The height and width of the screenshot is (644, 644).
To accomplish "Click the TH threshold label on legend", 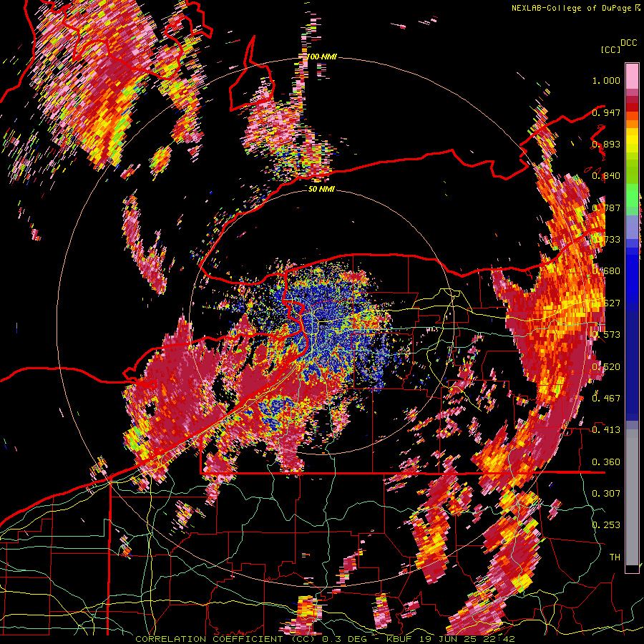I will click(615, 557).
